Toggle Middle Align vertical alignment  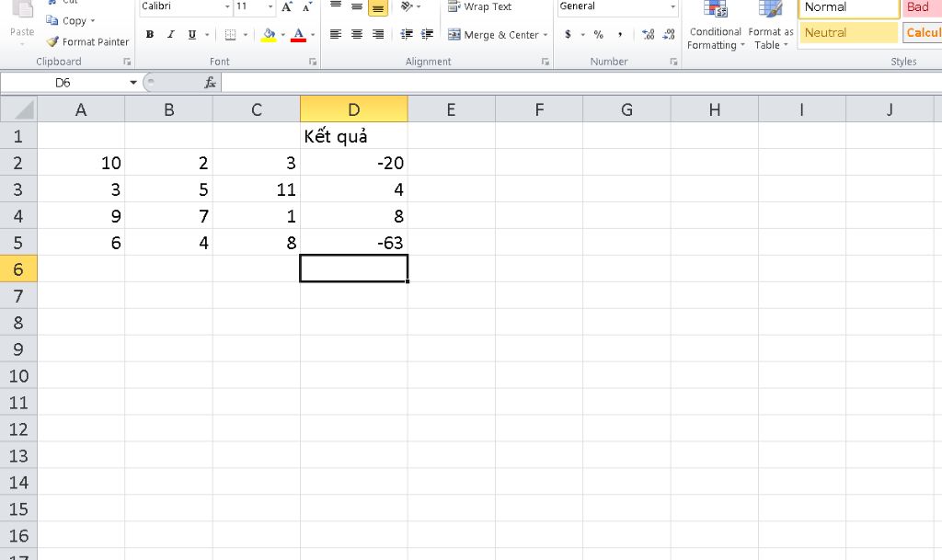click(x=357, y=6)
